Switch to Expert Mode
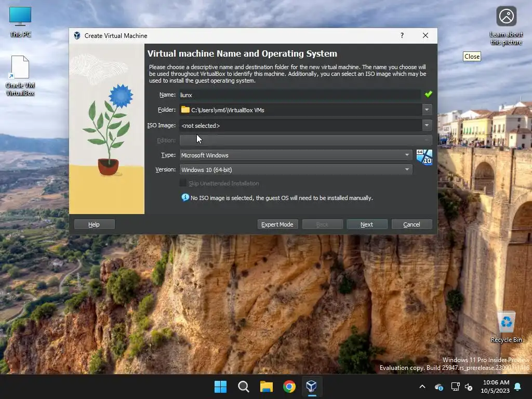This screenshot has width=532, height=399. (x=277, y=224)
